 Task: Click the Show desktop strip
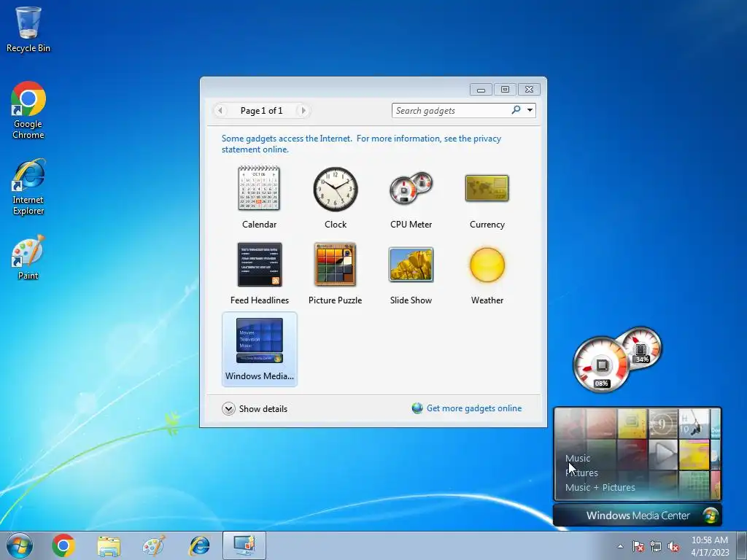[742, 545]
